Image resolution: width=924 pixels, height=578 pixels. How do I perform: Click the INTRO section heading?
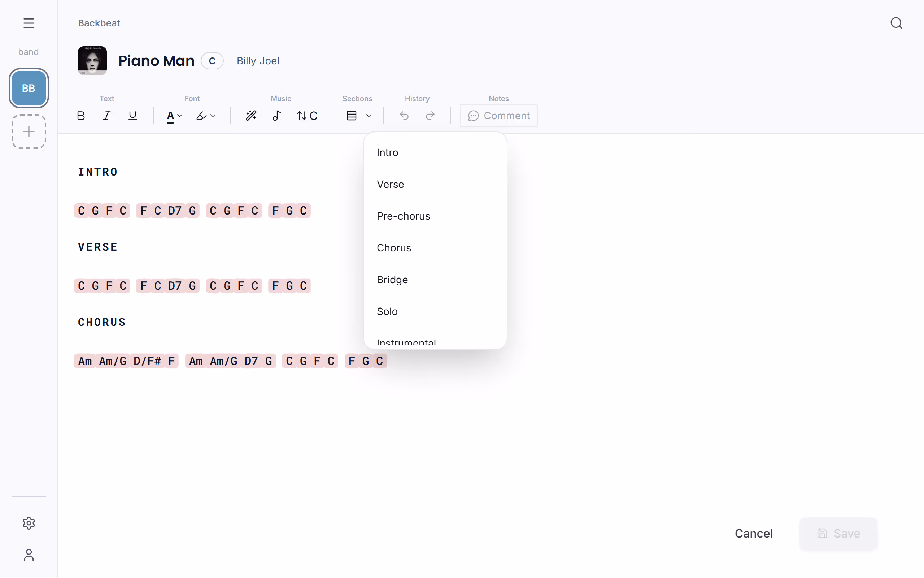[x=98, y=172]
